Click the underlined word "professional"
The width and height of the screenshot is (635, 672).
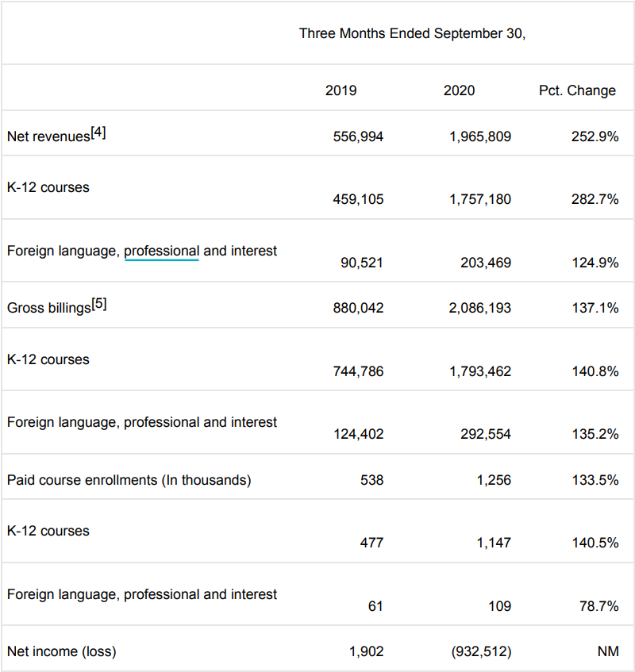click(161, 251)
